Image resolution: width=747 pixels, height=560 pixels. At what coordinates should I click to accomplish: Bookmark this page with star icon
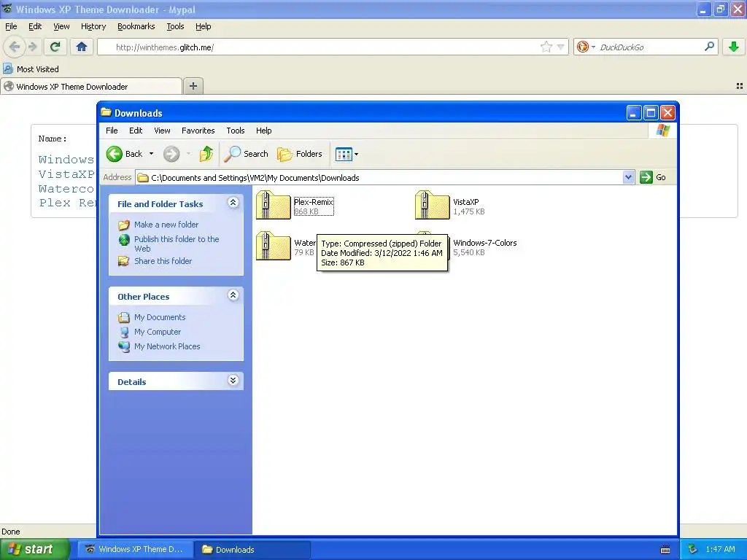click(x=546, y=47)
